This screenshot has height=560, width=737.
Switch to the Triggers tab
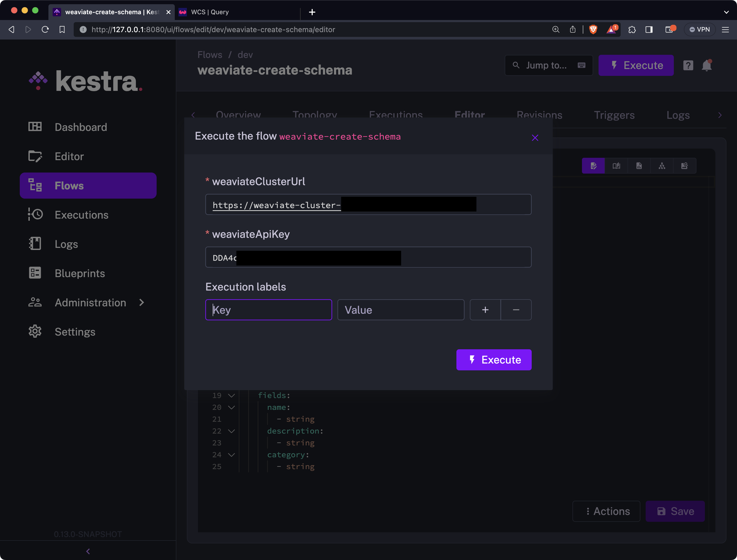(614, 115)
